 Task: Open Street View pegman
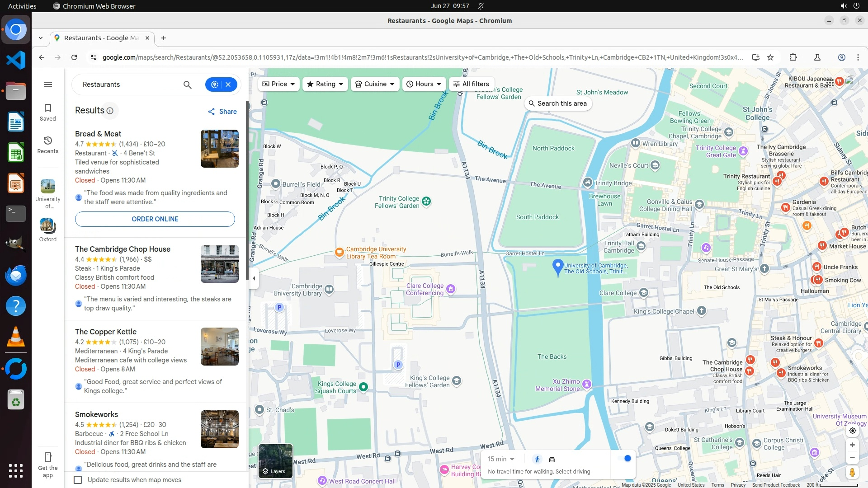coord(852,473)
